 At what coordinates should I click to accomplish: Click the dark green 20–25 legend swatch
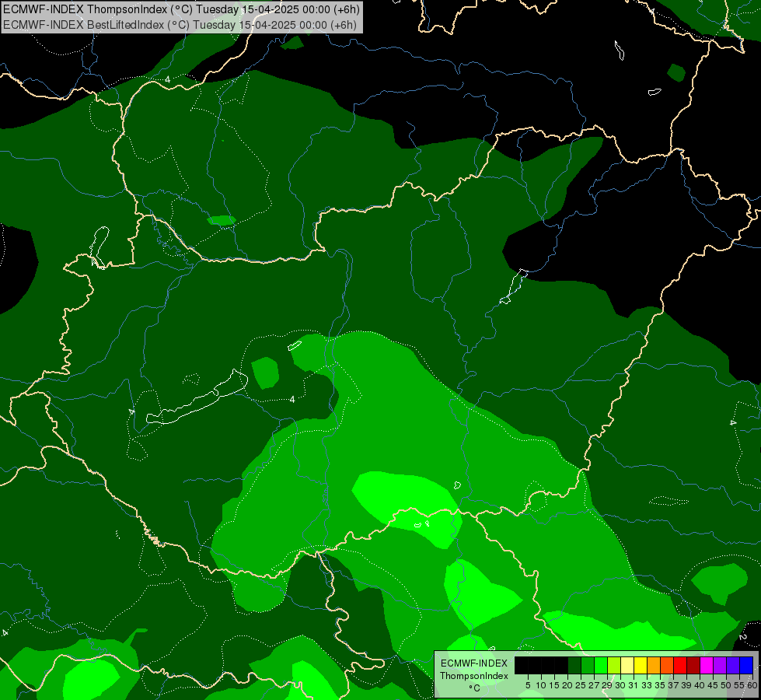tap(574, 665)
